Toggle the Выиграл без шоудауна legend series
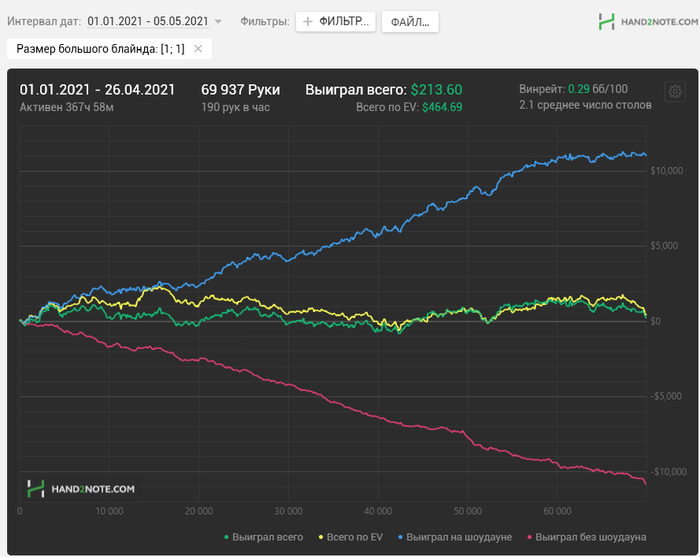700x557 pixels. [x=587, y=537]
